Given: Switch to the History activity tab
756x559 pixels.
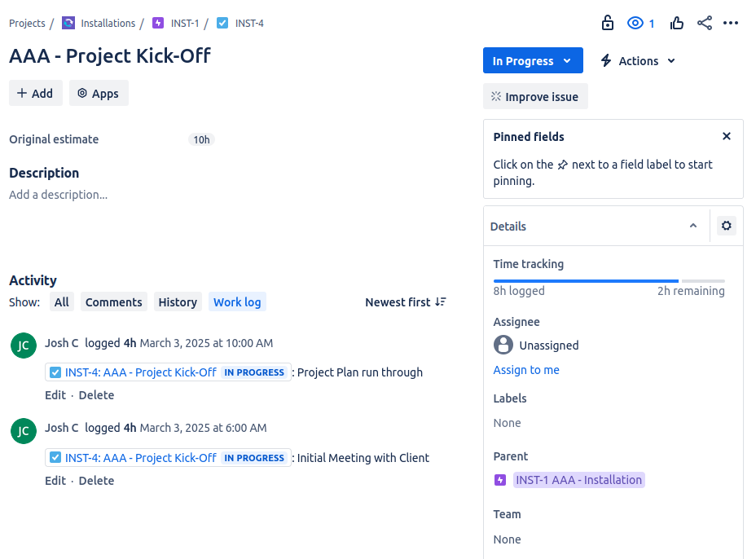Looking at the screenshot, I should (178, 302).
